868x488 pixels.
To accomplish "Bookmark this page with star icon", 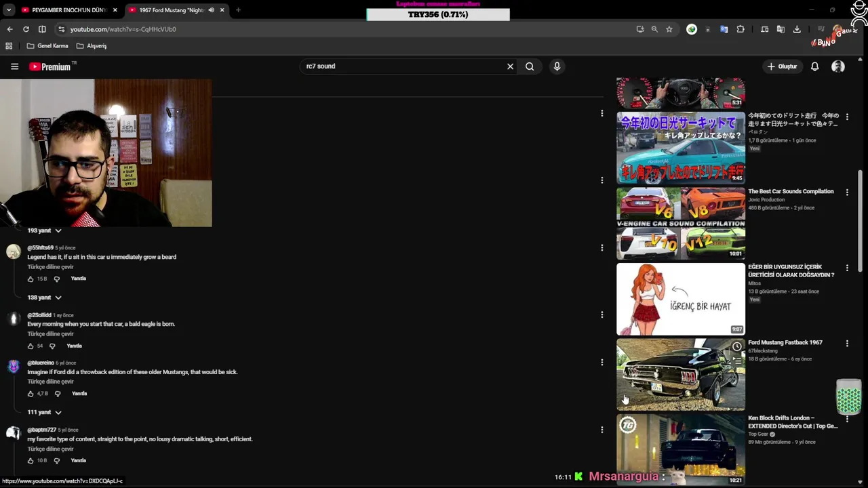I will pos(669,29).
